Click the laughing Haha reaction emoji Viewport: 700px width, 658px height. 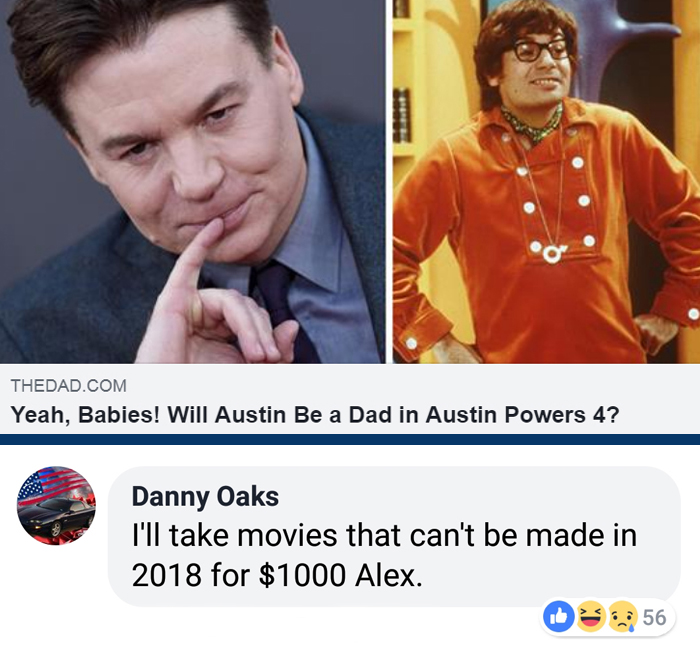(591, 616)
